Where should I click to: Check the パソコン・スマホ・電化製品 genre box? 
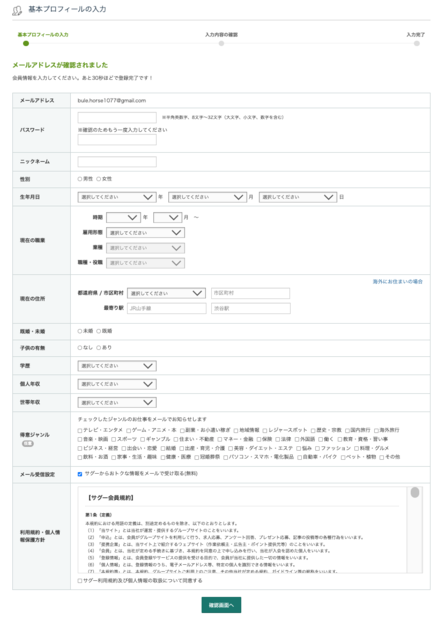coord(226,457)
